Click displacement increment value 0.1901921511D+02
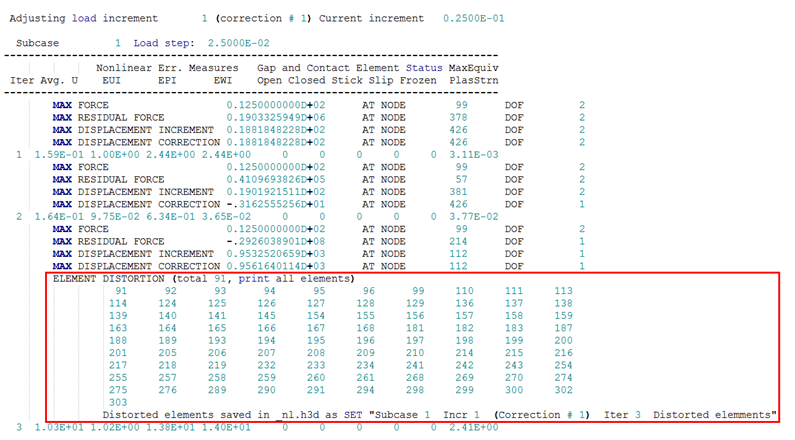 tap(276, 192)
